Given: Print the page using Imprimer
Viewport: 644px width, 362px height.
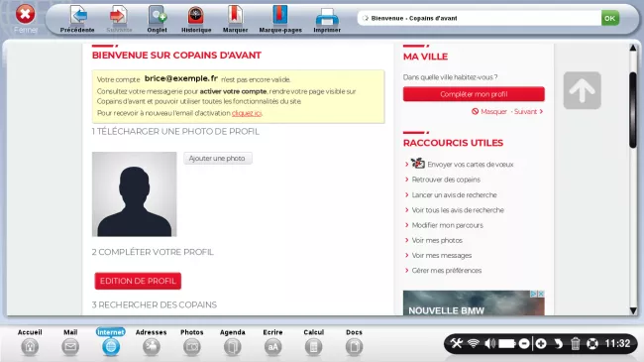Looking at the screenshot, I should coord(327,19).
